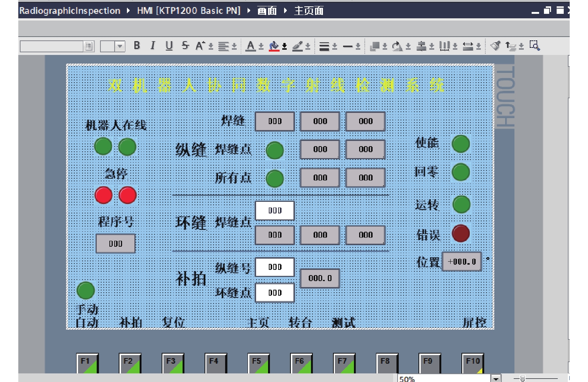588x382 pixels.
Task: Click the 错误 dark red indicator lamp
Action: tap(461, 233)
